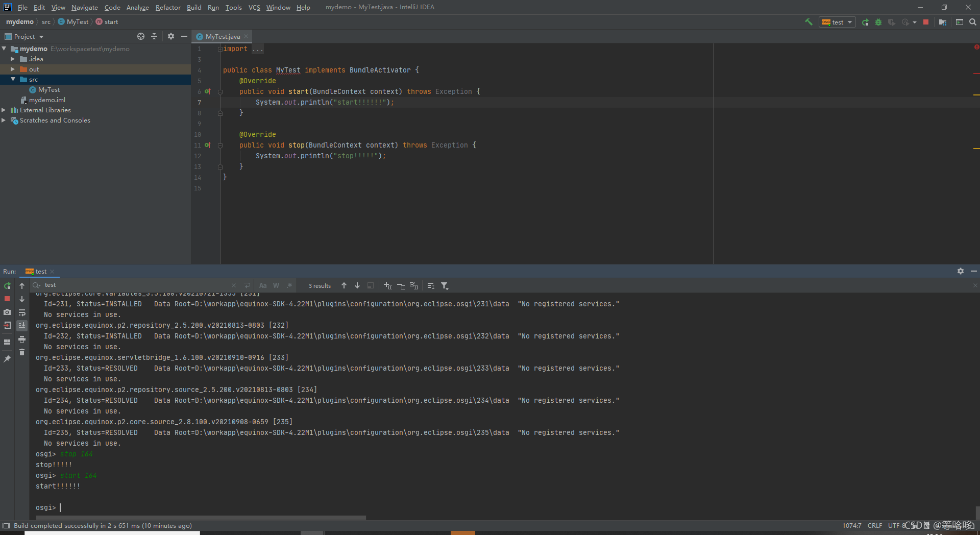Jump to the next search occurrence

[x=357, y=285]
